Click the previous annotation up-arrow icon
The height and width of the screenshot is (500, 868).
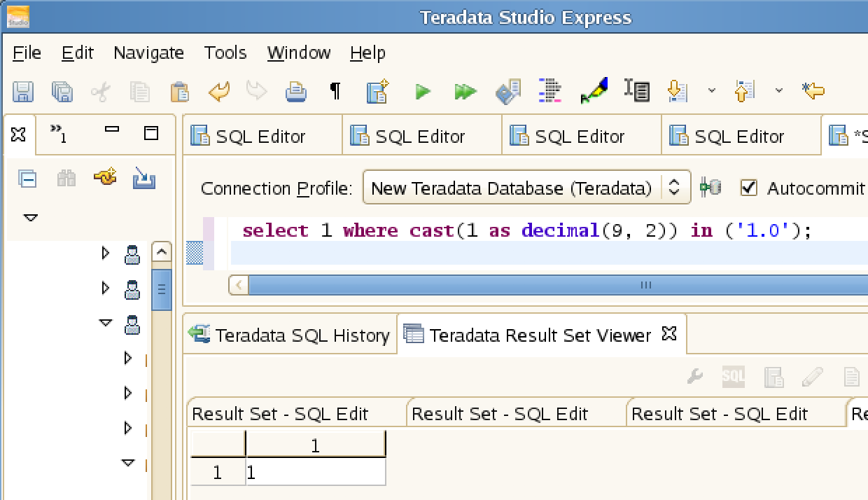743,90
